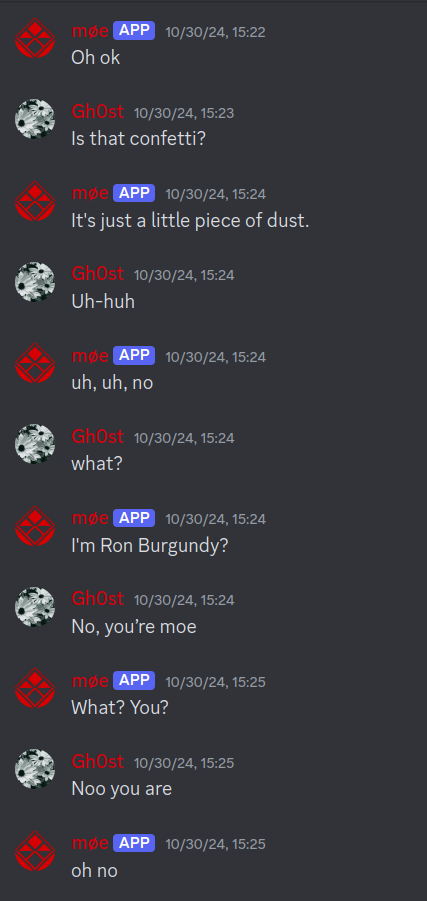This screenshot has height=901, width=427.
Task: Select the message 'It's just a little piece of dust.'
Action: pos(190,221)
